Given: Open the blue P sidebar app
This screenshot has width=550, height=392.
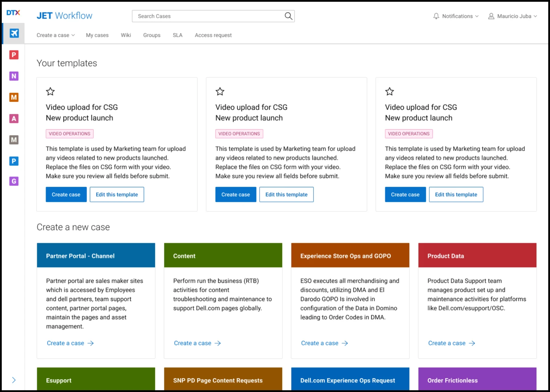Looking at the screenshot, I should click(14, 161).
